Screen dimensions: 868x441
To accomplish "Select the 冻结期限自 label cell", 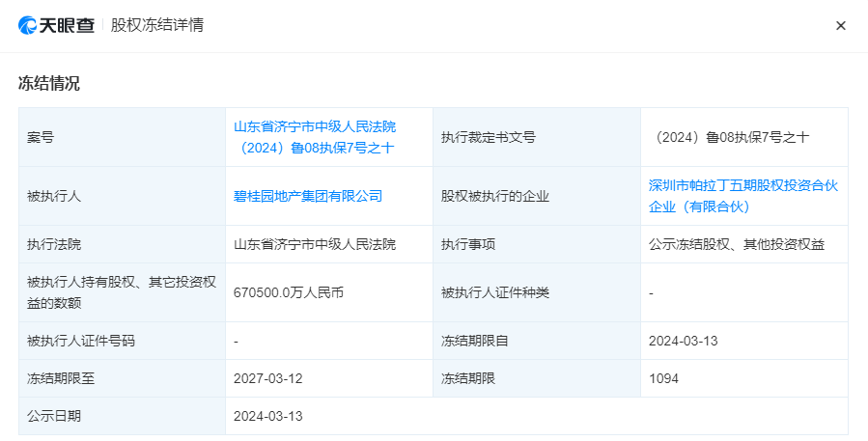I will [x=537, y=341].
